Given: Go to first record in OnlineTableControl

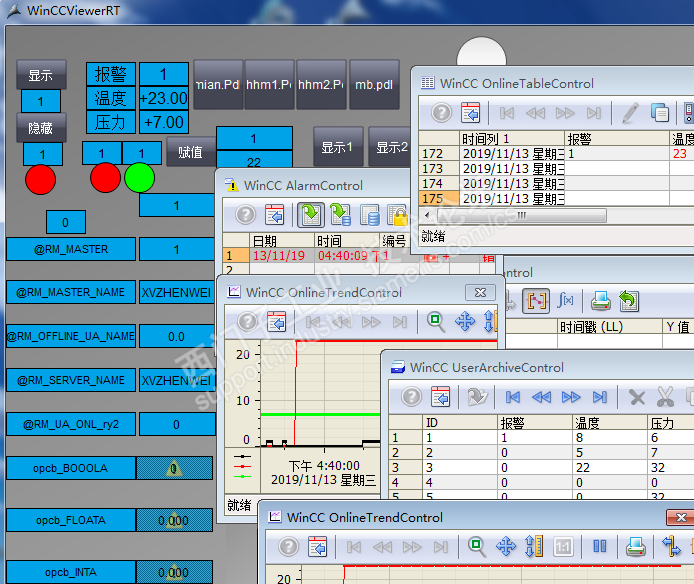Looking at the screenshot, I should (507, 113).
